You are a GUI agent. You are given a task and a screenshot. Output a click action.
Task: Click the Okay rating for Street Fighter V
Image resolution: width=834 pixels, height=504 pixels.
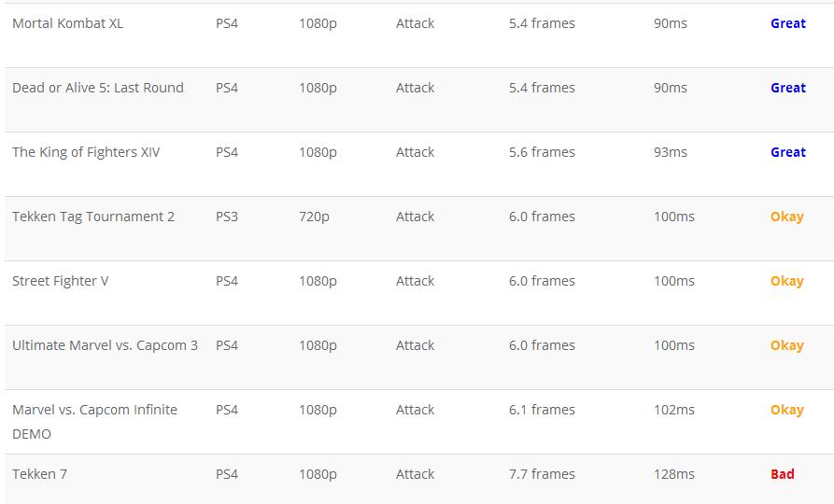(786, 281)
